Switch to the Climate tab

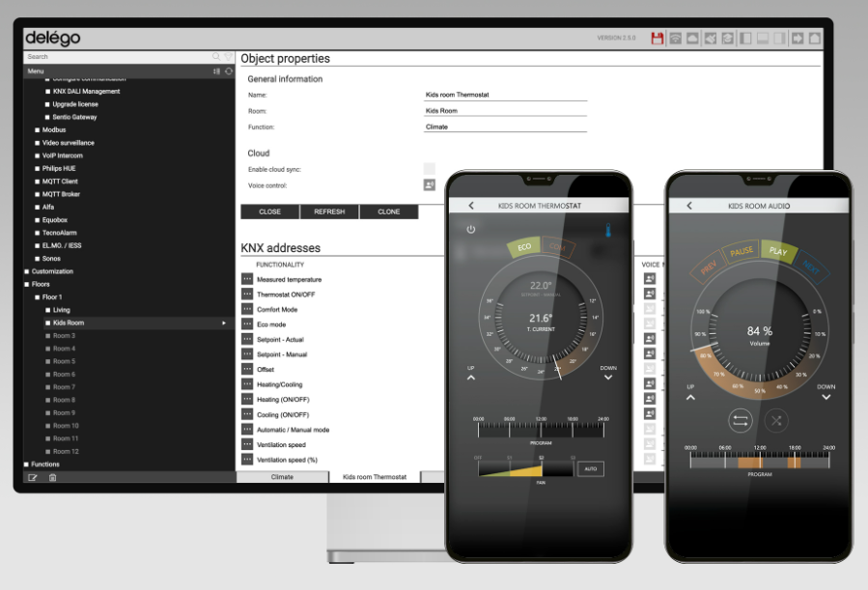coord(282,477)
